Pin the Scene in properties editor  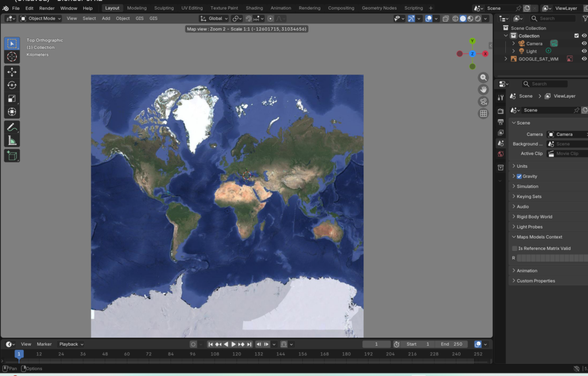577,110
